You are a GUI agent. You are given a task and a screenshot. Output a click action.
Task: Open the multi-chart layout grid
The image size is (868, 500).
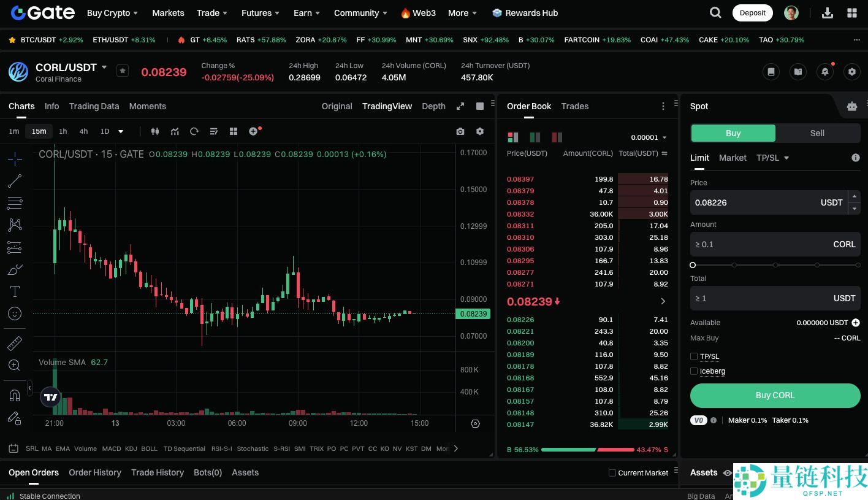[234, 131]
